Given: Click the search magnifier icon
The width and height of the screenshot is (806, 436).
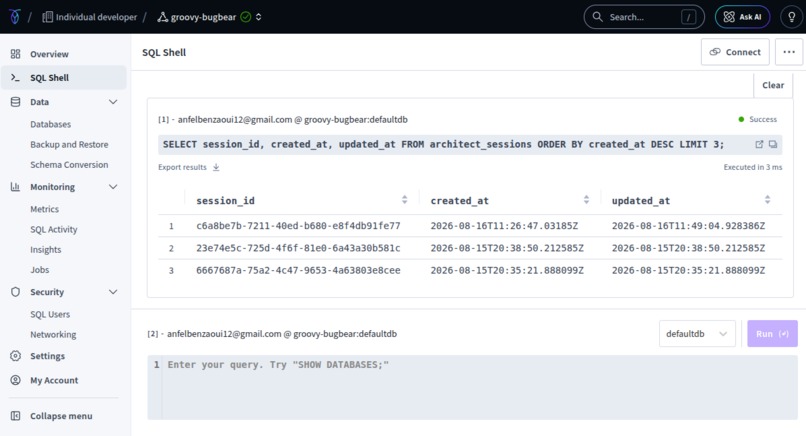Looking at the screenshot, I should coord(597,16).
